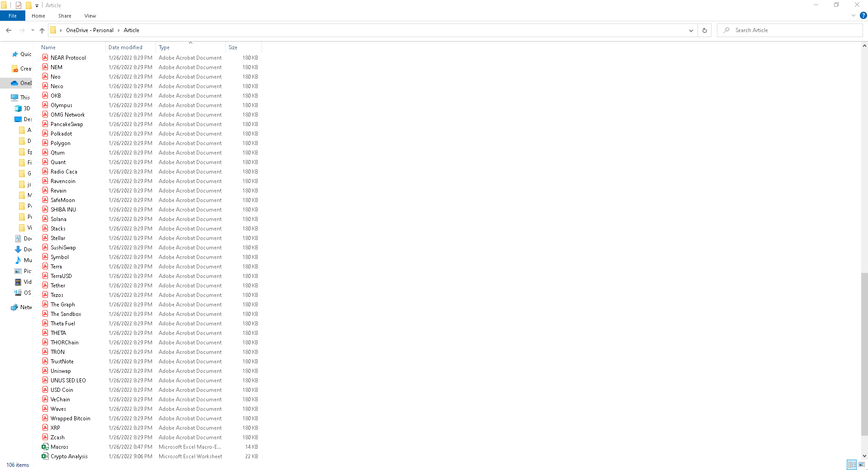
Task: Open the address bar history dropdown
Action: [690, 30]
